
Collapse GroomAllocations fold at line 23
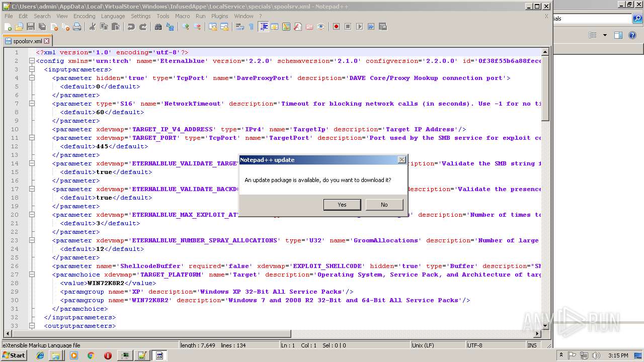click(32, 240)
